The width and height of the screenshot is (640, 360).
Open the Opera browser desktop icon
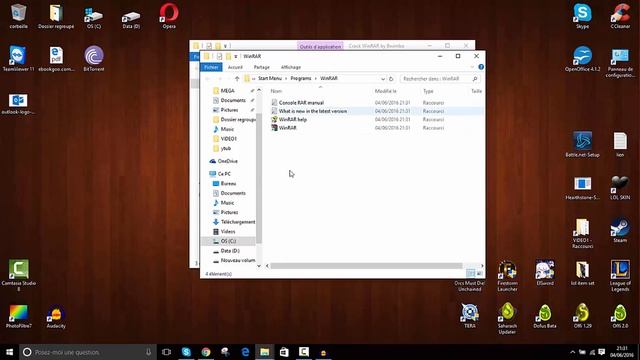point(169,16)
